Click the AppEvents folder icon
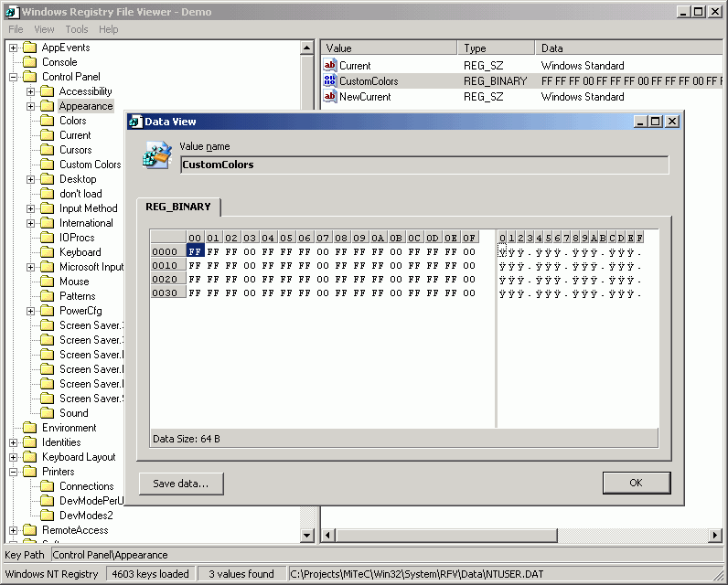The image size is (728, 585). [29, 48]
